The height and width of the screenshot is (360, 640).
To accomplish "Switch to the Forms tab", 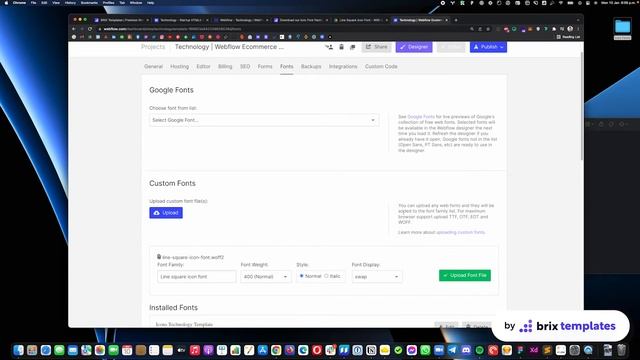I will coord(265,66).
